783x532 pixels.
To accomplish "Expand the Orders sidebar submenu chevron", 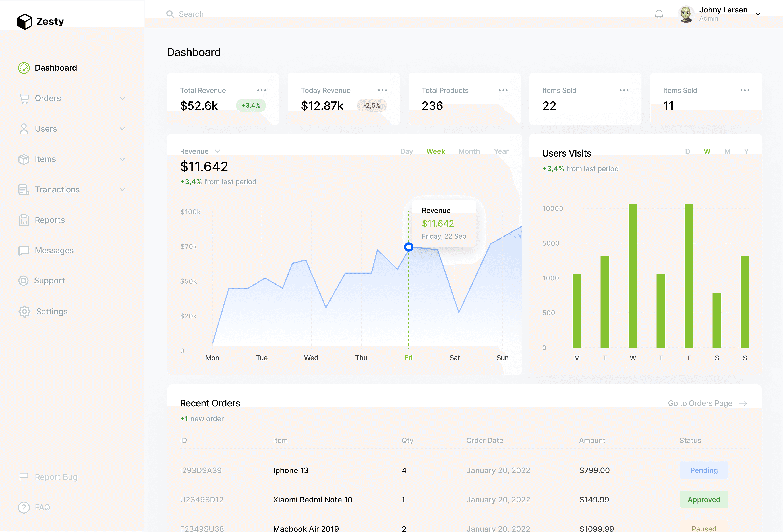I will pyautogui.click(x=122, y=98).
